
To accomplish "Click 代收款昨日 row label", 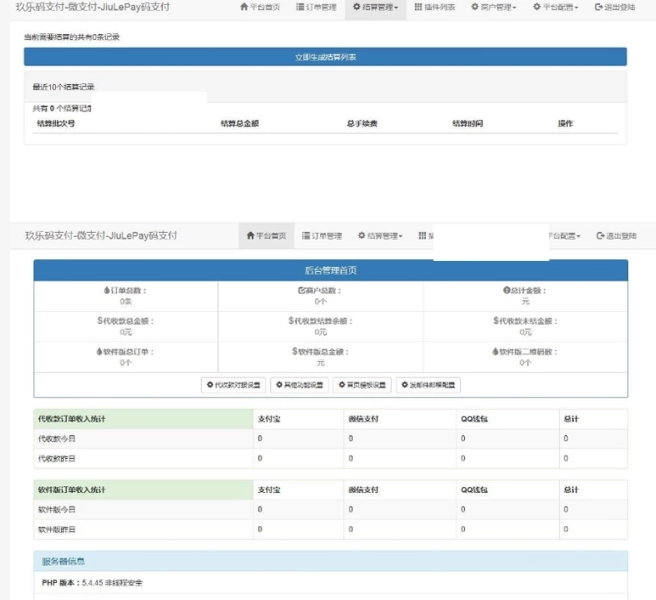I will [x=57, y=459].
